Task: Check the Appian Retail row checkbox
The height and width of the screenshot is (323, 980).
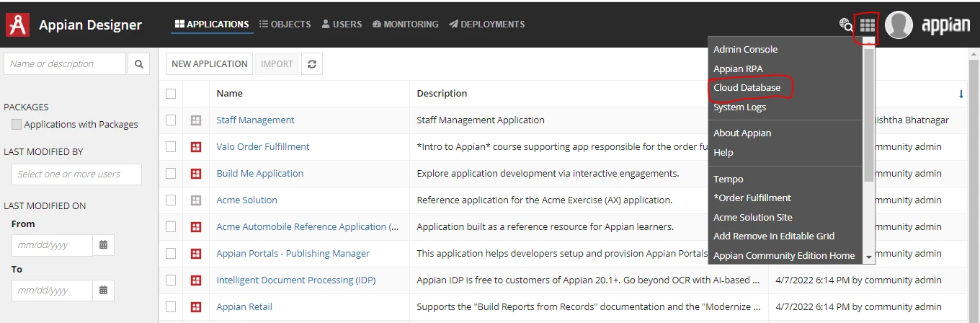Action: [x=171, y=307]
